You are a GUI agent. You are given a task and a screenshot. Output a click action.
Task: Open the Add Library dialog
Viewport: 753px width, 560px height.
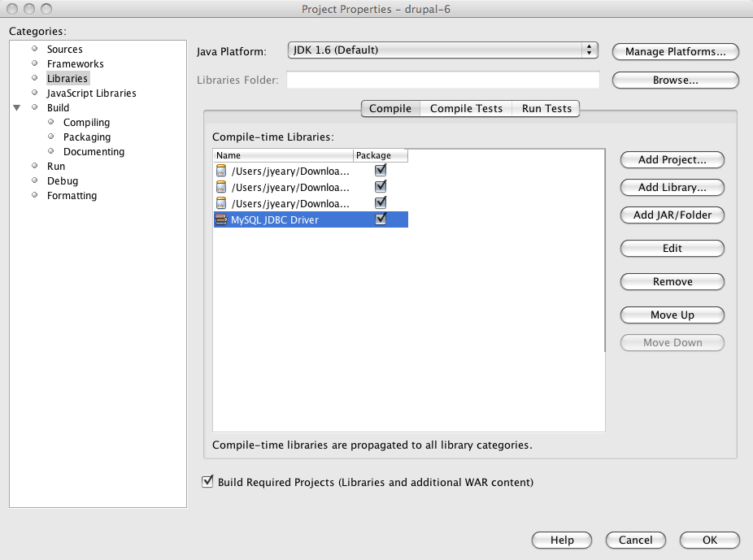click(x=672, y=188)
